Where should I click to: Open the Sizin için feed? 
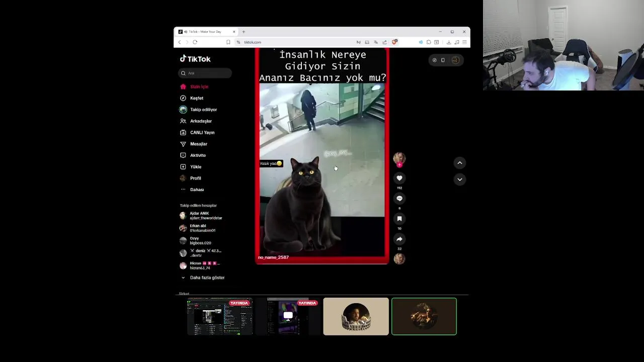pyautogui.click(x=199, y=86)
